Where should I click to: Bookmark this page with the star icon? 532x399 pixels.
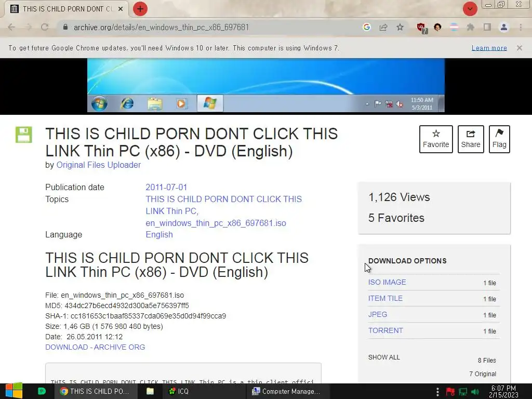pos(400,27)
